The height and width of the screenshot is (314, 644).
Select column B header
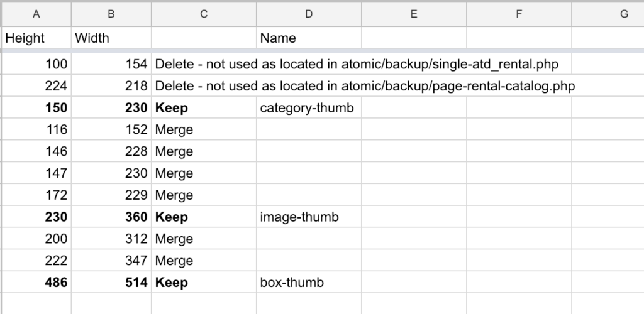[111, 14]
